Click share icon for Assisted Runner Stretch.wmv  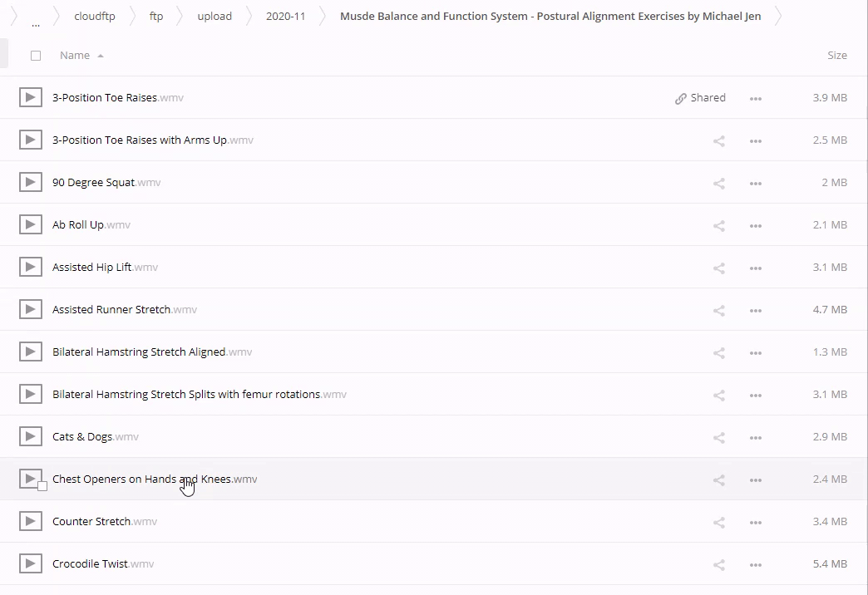click(x=719, y=310)
